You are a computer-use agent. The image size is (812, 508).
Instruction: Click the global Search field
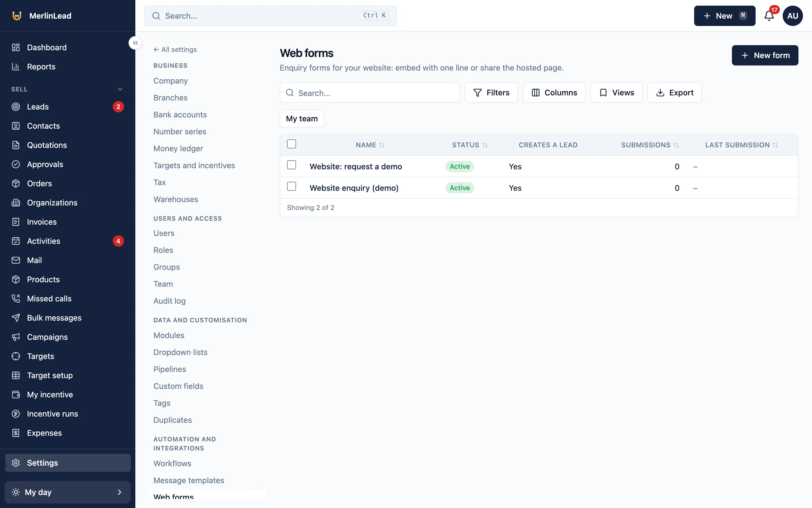tap(270, 16)
